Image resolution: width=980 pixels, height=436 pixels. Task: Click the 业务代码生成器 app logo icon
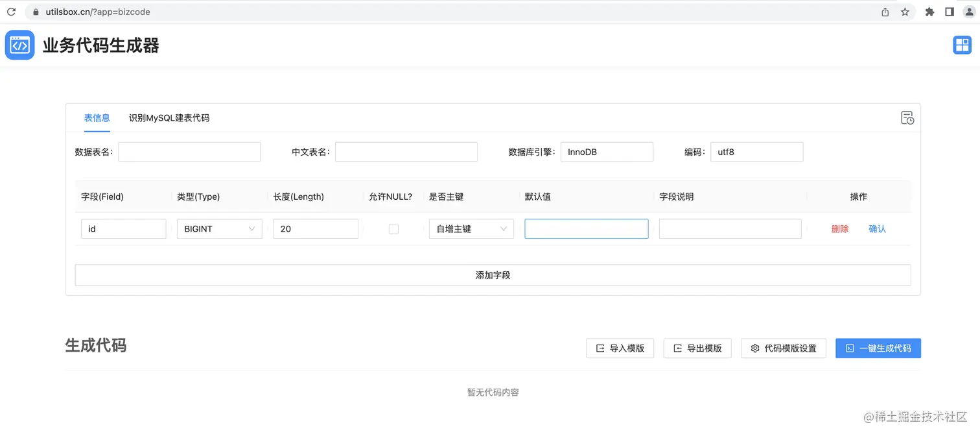coord(20,45)
